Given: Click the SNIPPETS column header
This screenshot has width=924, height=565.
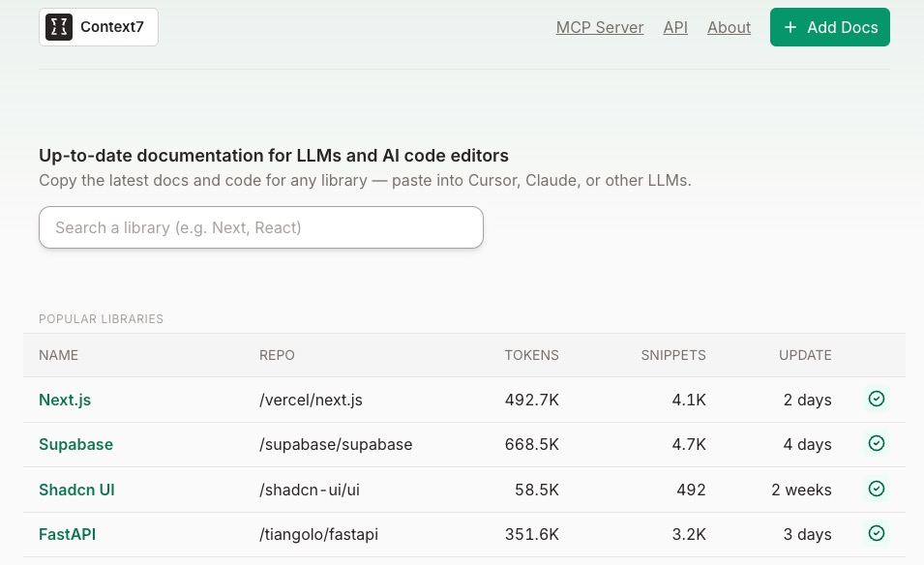Looking at the screenshot, I should 673,355.
